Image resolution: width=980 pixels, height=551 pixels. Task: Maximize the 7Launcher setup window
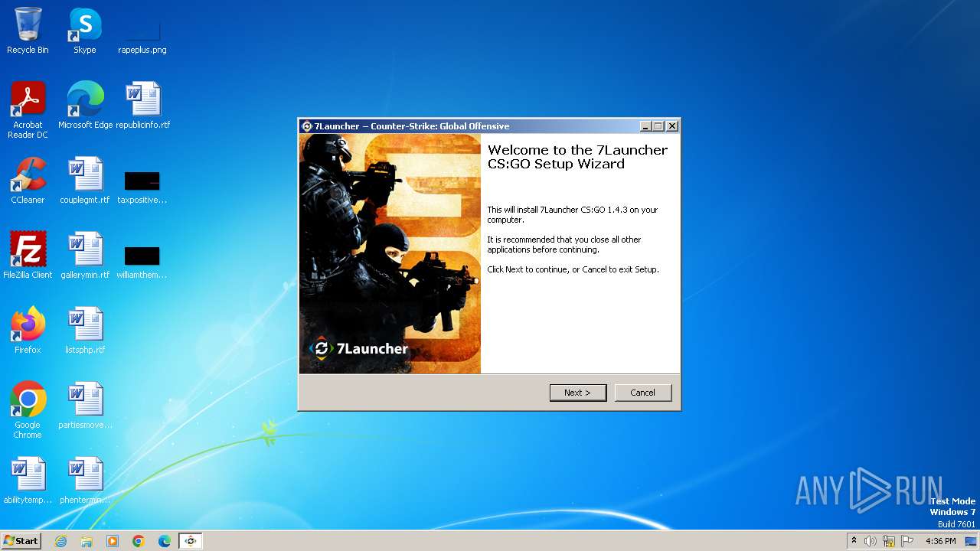(x=658, y=126)
